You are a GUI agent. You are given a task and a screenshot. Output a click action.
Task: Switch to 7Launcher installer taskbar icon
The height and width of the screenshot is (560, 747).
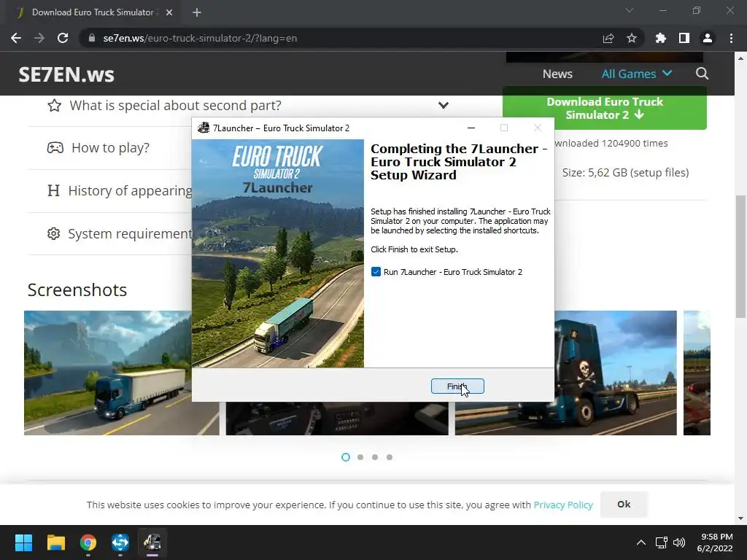(x=152, y=542)
